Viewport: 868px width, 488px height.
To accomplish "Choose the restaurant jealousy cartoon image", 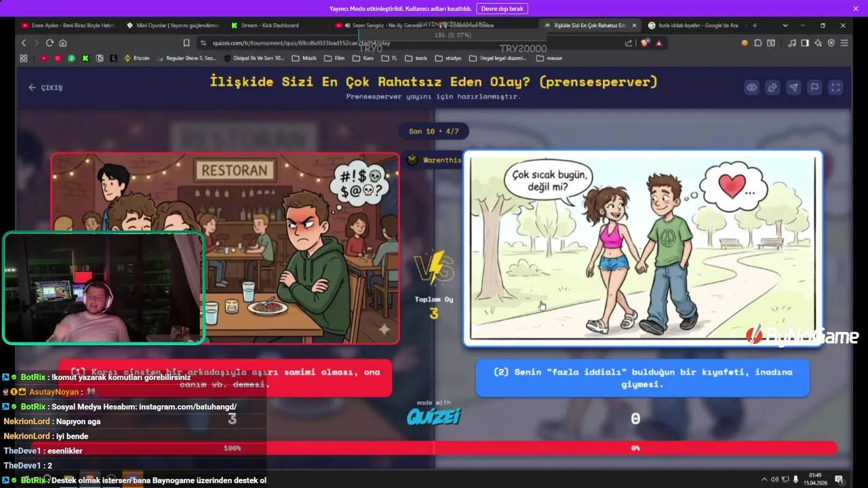I will (x=225, y=248).
